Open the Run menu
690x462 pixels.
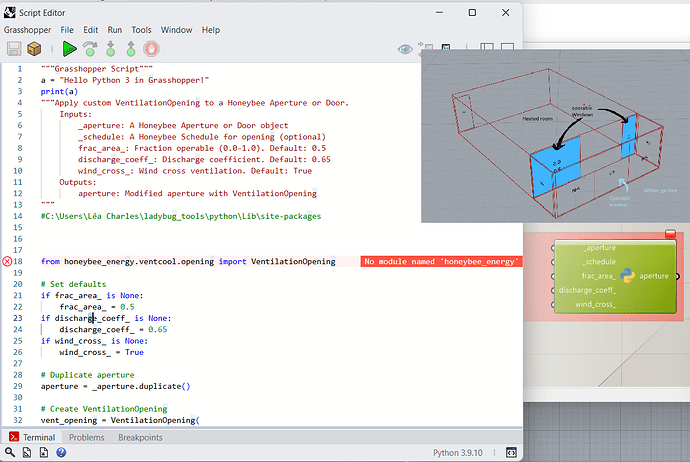coord(115,30)
